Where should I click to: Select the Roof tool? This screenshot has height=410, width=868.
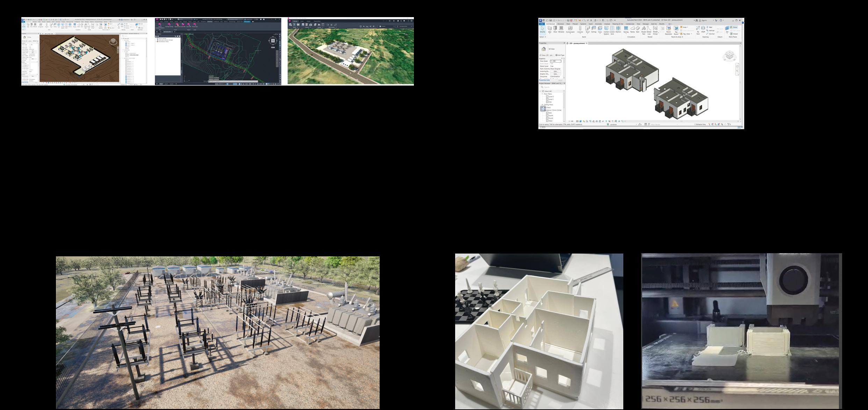588,28
